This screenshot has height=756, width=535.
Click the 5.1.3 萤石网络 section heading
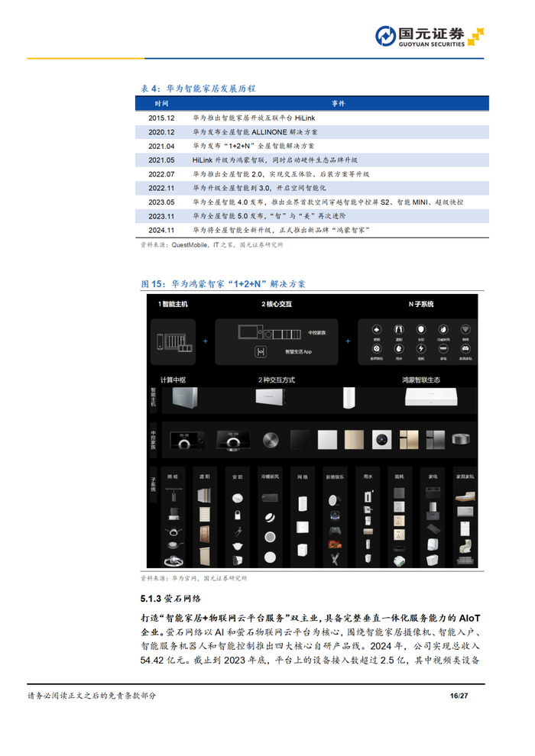(x=170, y=599)
